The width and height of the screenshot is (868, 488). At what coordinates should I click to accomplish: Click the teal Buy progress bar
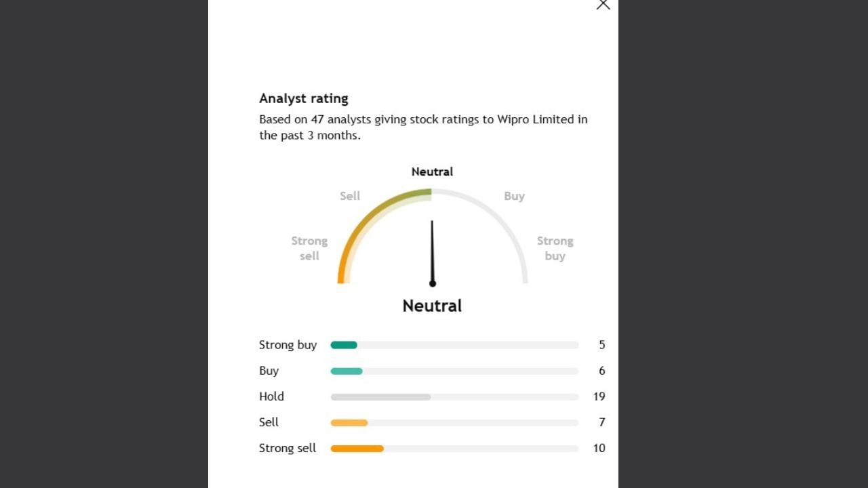(x=347, y=371)
